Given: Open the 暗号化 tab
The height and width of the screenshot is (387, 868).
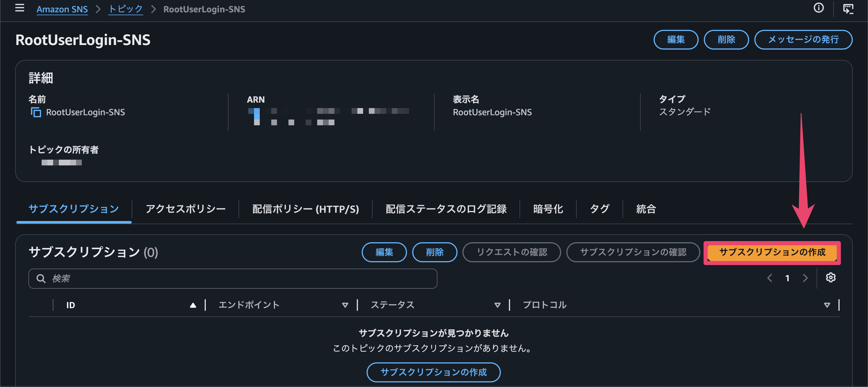Looking at the screenshot, I should [548, 209].
